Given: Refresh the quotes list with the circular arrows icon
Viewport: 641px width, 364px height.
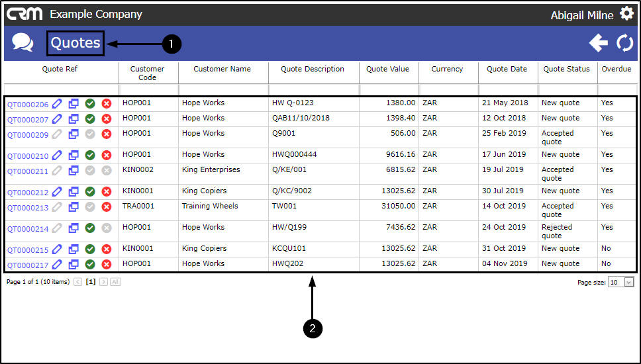Looking at the screenshot, I should pyautogui.click(x=624, y=43).
